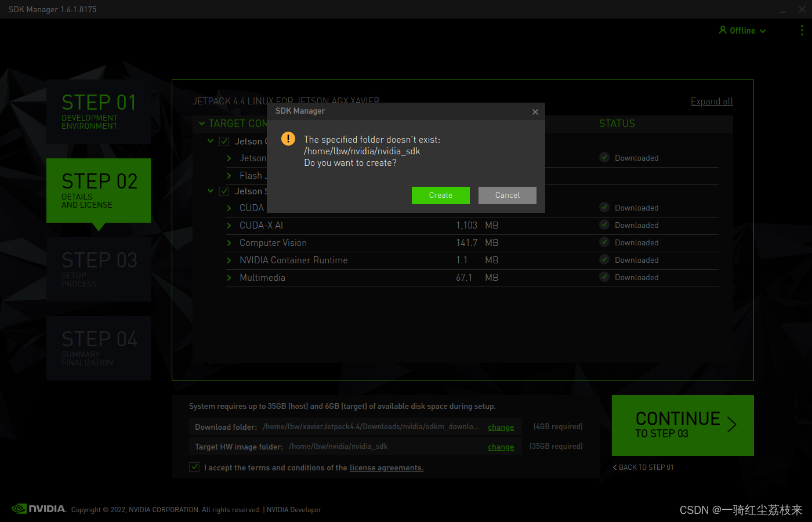Viewport: 812px width, 522px height.
Task: Click the yellow warning icon in the dialog
Action: pyautogui.click(x=288, y=139)
